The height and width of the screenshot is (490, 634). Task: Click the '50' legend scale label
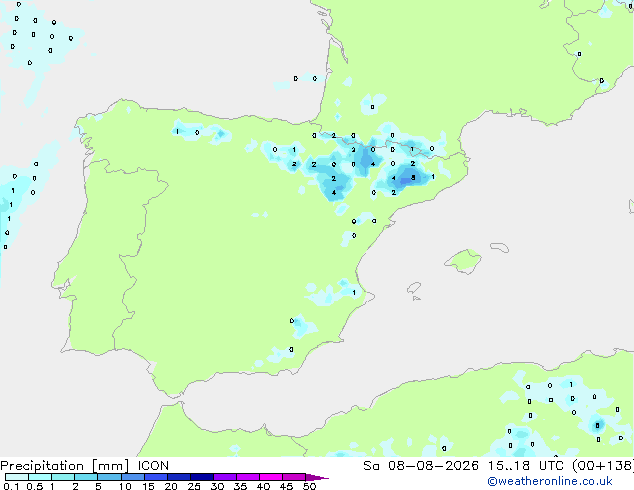pos(309,486)
